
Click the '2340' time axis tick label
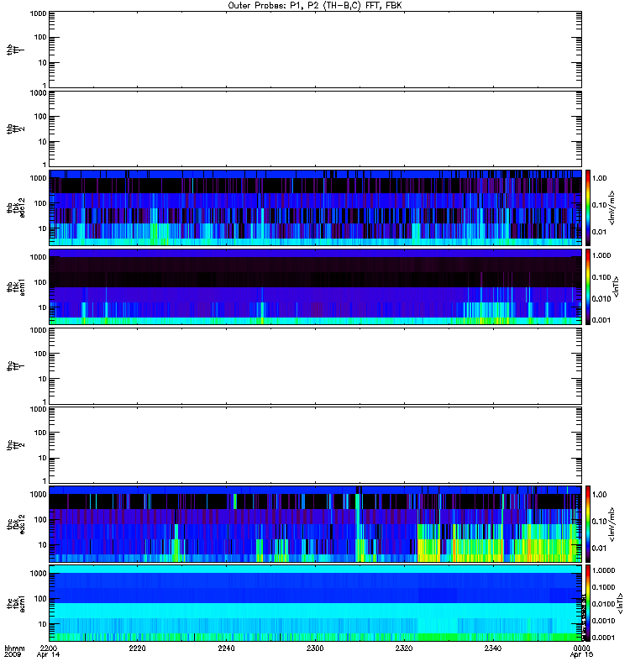pos(493,648)
